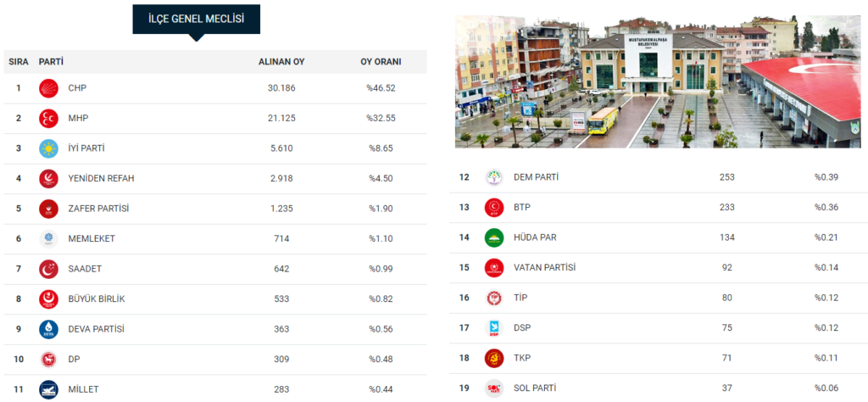Click the Parti column header
Screen dimensions: 868x402
(x=52, y=62)
